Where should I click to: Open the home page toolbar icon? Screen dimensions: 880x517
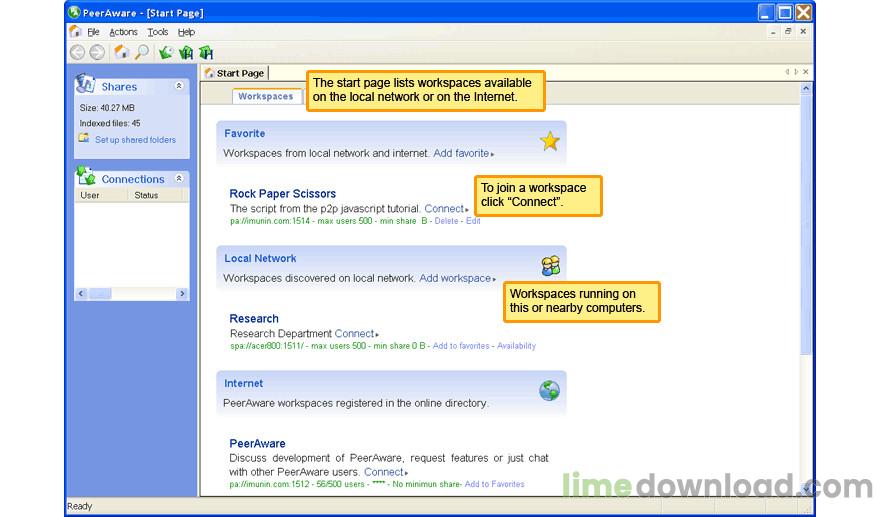coord(121,52)
